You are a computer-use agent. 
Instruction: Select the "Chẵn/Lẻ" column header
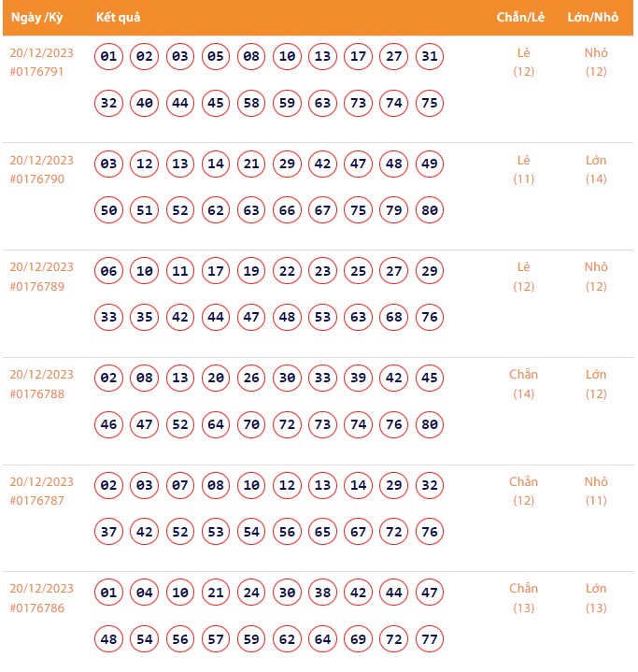click(x=521, y=18)
